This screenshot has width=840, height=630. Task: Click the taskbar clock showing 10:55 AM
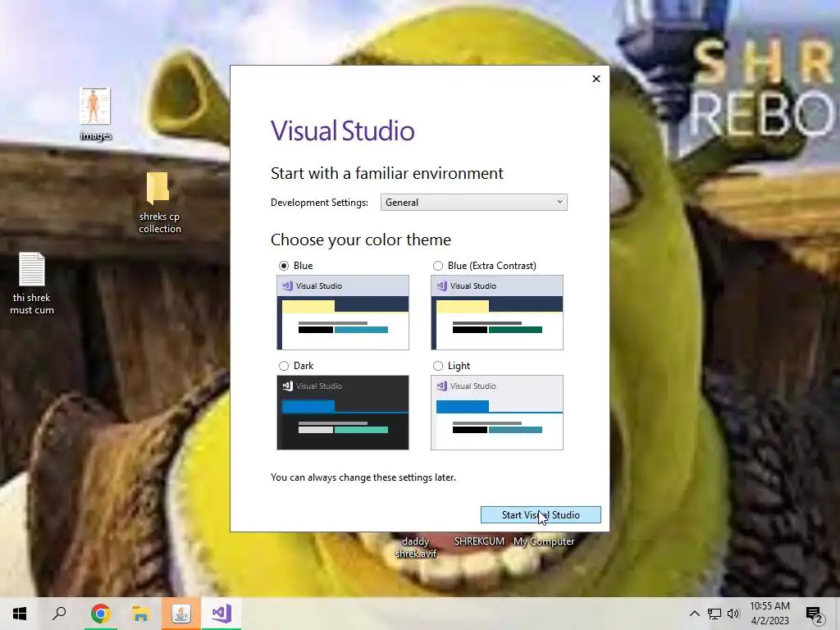(769, 614)
